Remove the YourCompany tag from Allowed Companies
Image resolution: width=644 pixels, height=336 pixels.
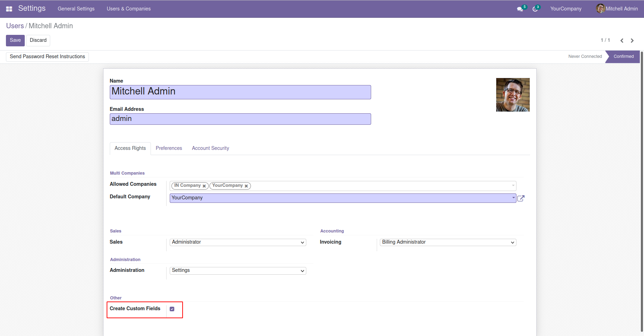(246, 186)
